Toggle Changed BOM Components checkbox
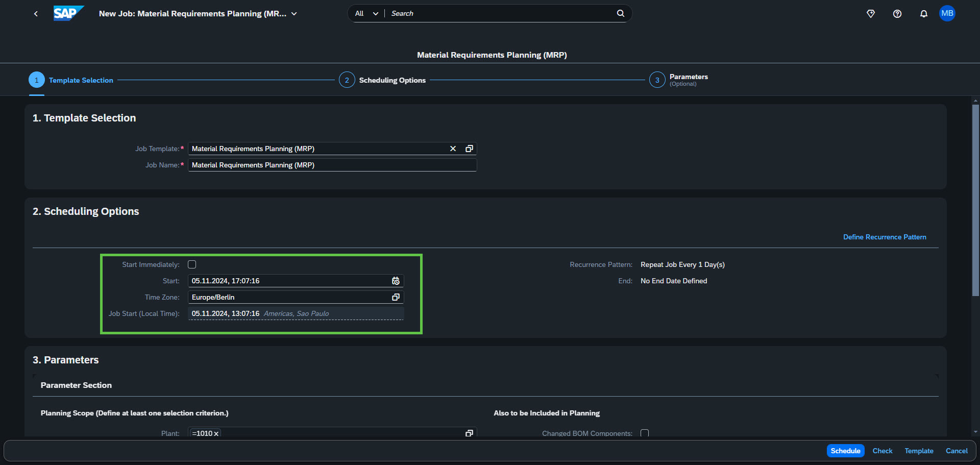 click(645, 433)
